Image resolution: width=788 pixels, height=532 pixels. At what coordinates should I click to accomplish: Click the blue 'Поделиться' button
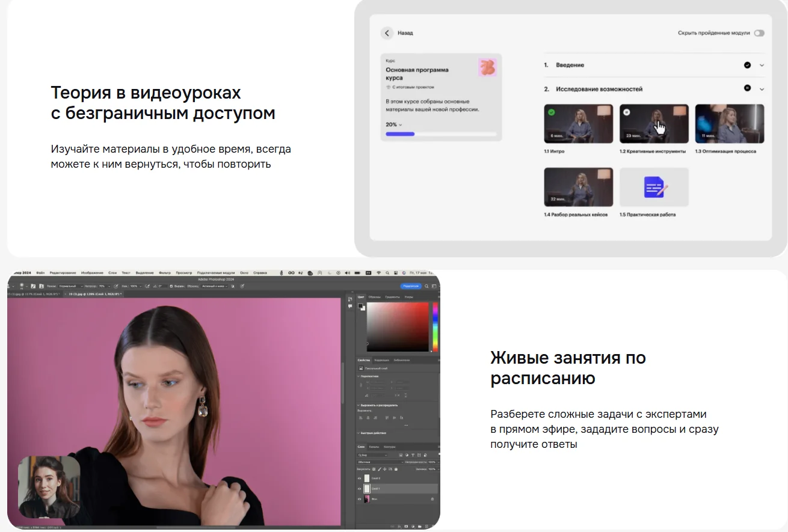coord(411,286)
